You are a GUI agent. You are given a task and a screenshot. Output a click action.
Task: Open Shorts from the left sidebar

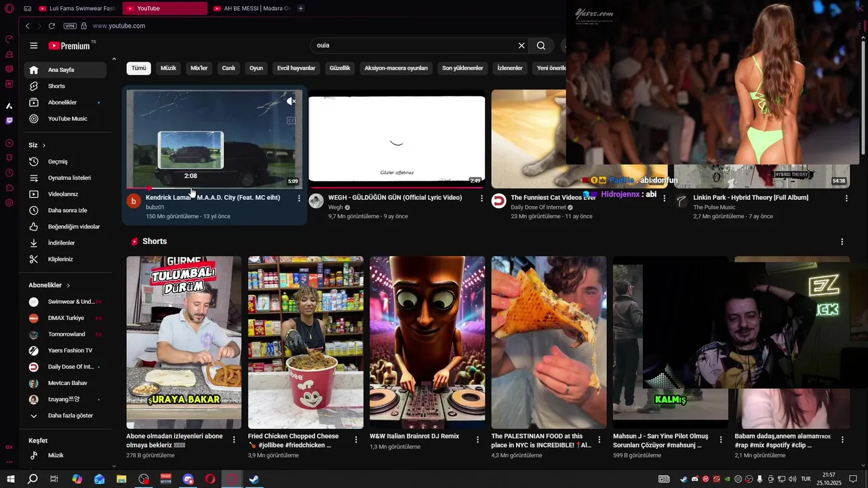(x=65, y=86)
